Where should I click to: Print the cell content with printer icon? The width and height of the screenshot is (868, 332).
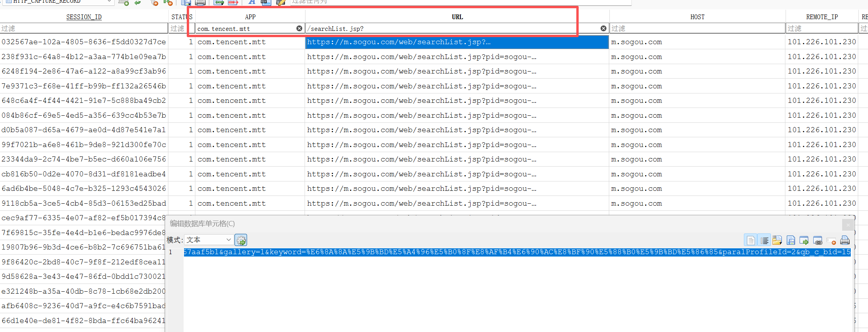click(845, 240)
